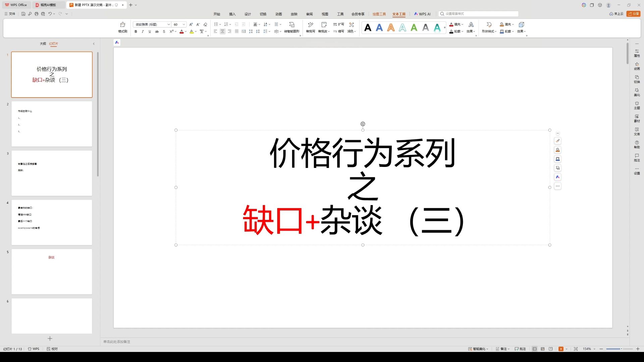Click the text effects (效果) A icon

[471, 24]
